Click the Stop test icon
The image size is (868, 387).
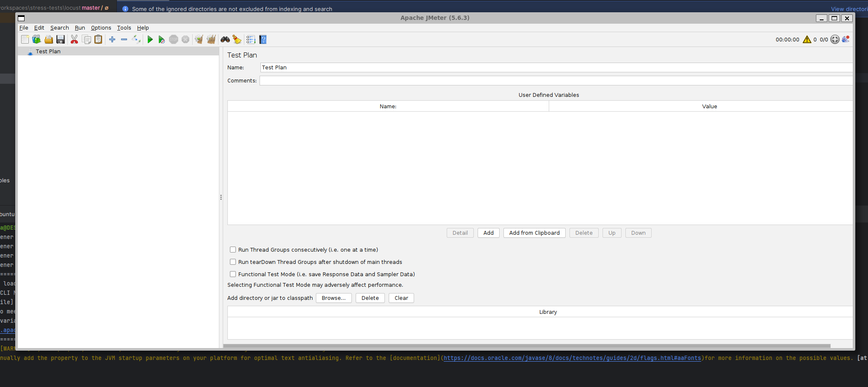[x=174, y=39]
